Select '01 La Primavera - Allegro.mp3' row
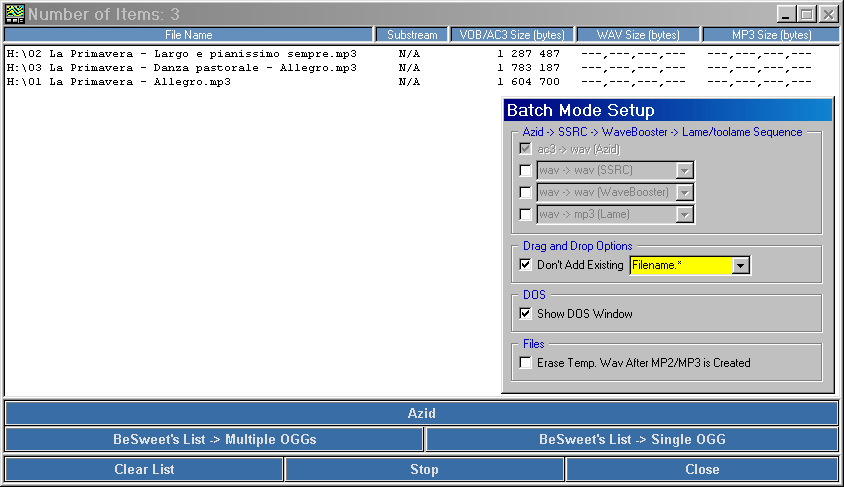844x487 pixels. coord(118,82)
